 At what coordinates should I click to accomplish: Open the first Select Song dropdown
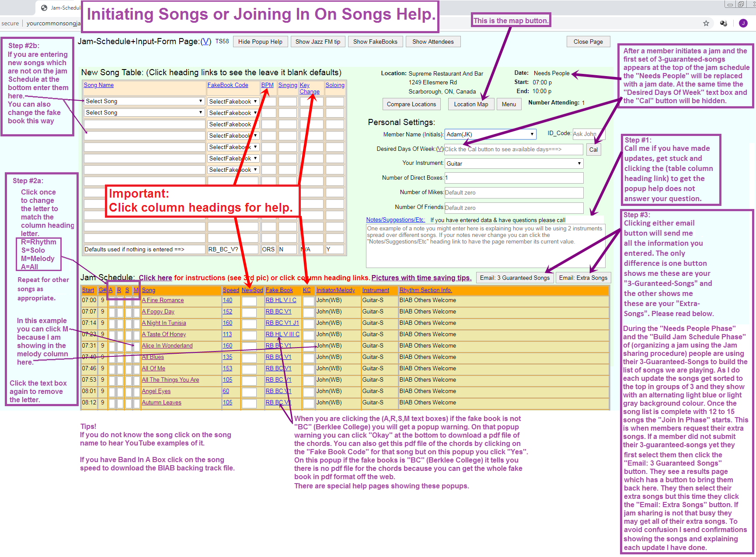click(x=144, y=101)
